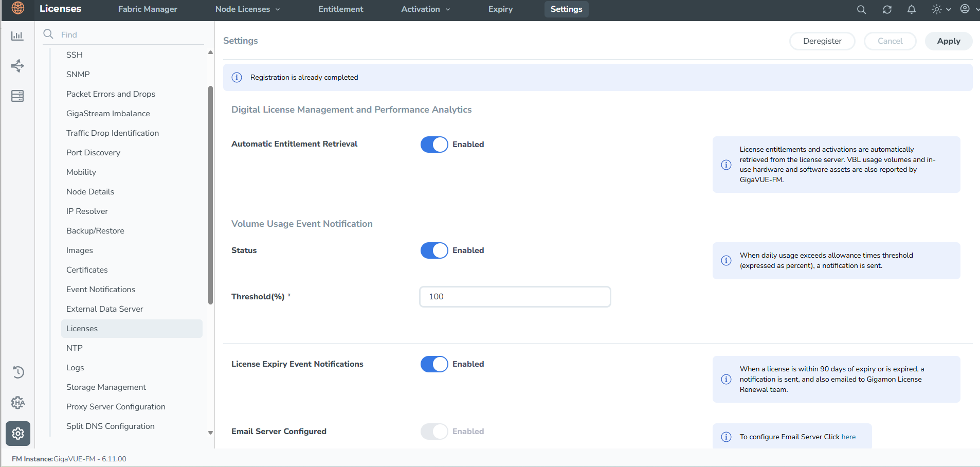
Task: Click the Apply button
Action: click(x=949, y=41)
